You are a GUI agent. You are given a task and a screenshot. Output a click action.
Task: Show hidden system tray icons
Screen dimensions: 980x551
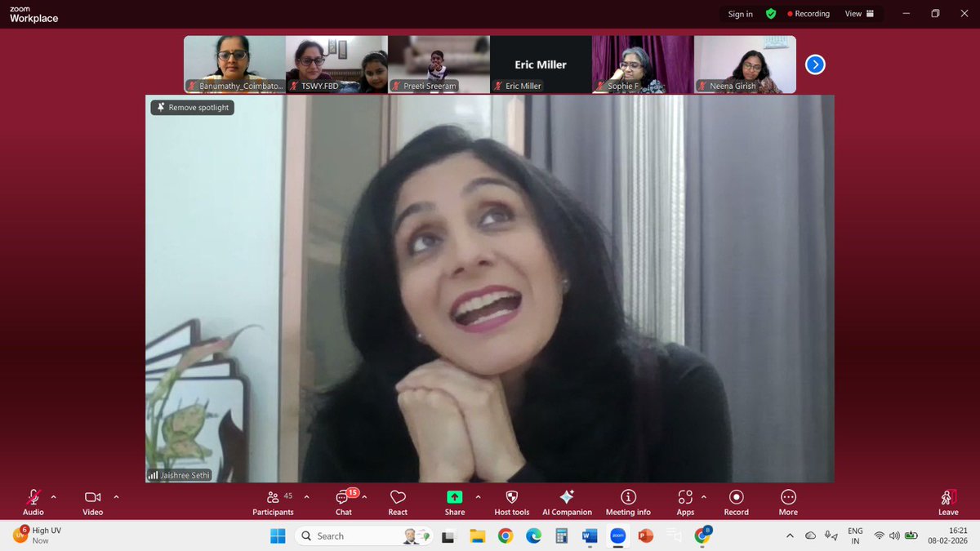coord(789,535)
